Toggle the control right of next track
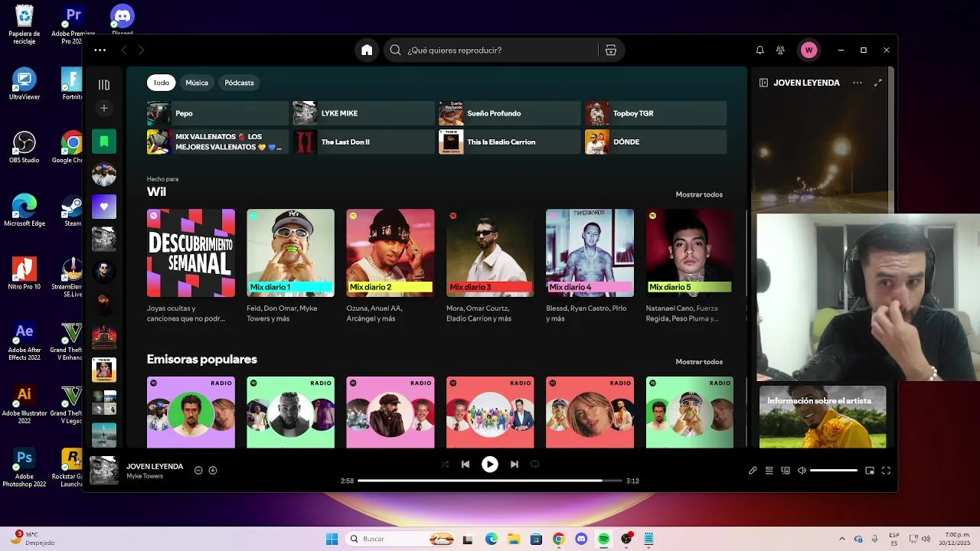980x551 pixels. click(x=534, y=464)
